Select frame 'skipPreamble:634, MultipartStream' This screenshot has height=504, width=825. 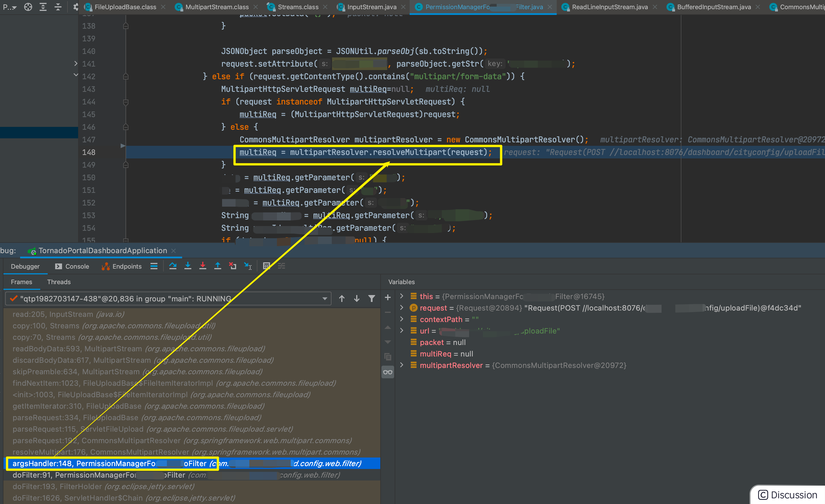[x=192, y=372]
